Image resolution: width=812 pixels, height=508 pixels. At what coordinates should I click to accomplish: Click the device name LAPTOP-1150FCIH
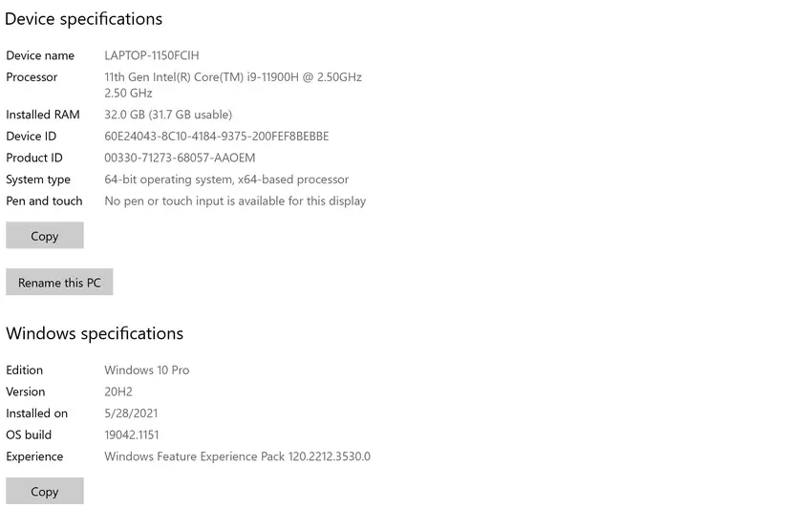[x=152, y=55]
